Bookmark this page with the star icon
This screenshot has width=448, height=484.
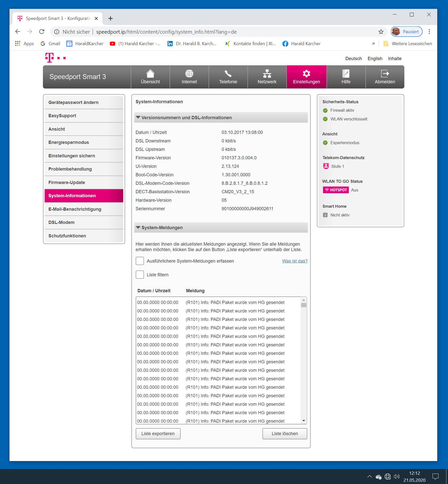[381, 32]
